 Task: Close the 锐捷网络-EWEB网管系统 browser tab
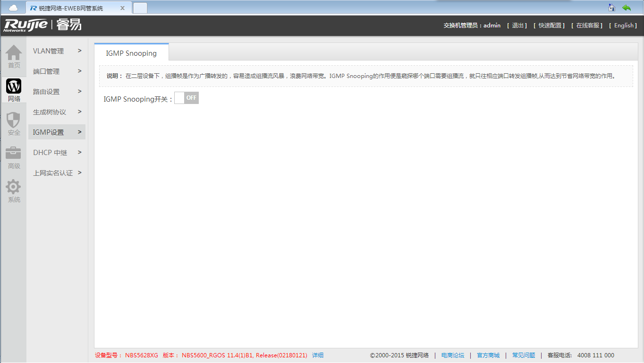click(122, 8)
